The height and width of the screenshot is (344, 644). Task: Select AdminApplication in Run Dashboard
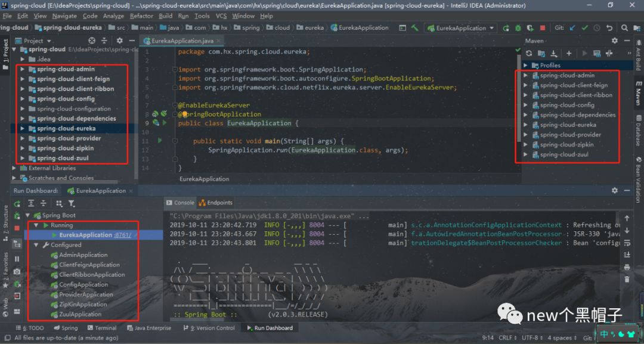coord(83,255)
